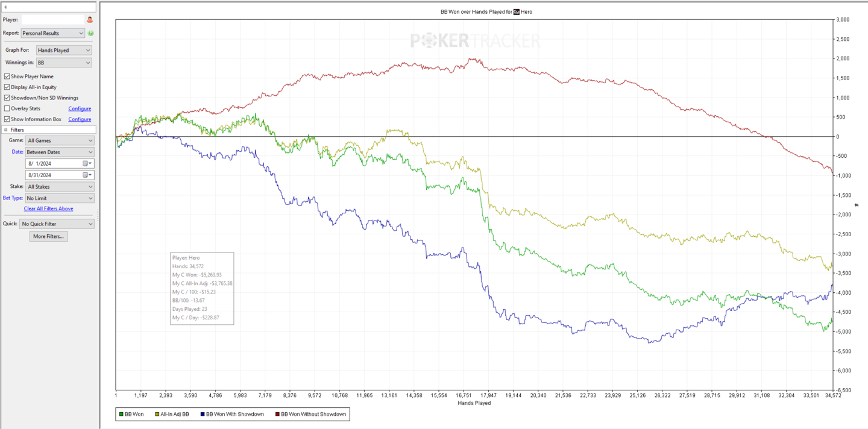Image resolution: width=868 pixels, height=429 pixels.
Task: Click the More Filters button
Action: [48, 237]
